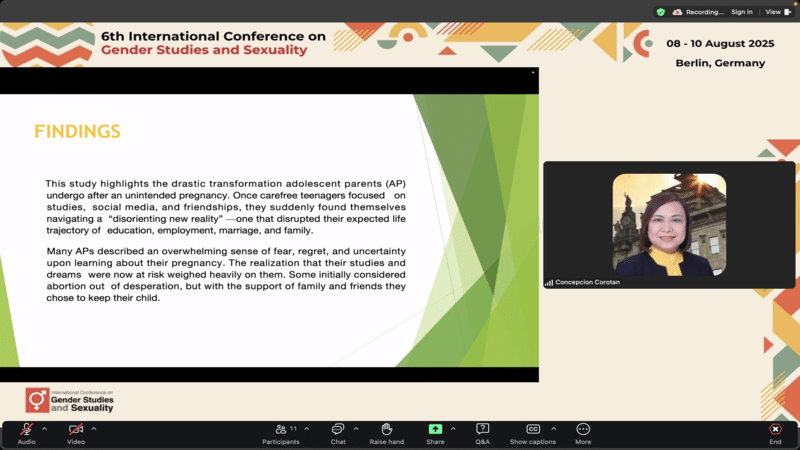This screenshot has width=800, height=450.
Task: Select Concepcion Corotan's video thumbnail
Action: tap(669, 225)
